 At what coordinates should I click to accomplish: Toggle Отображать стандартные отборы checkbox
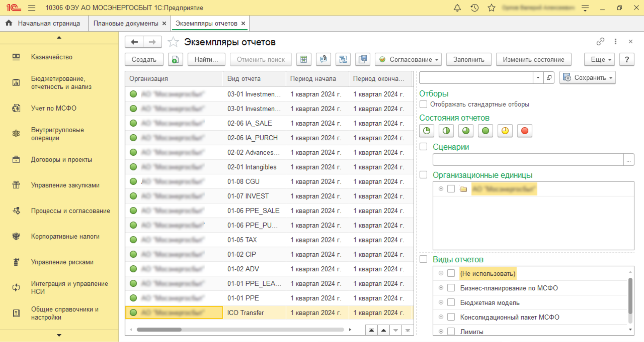coord(423,104)
